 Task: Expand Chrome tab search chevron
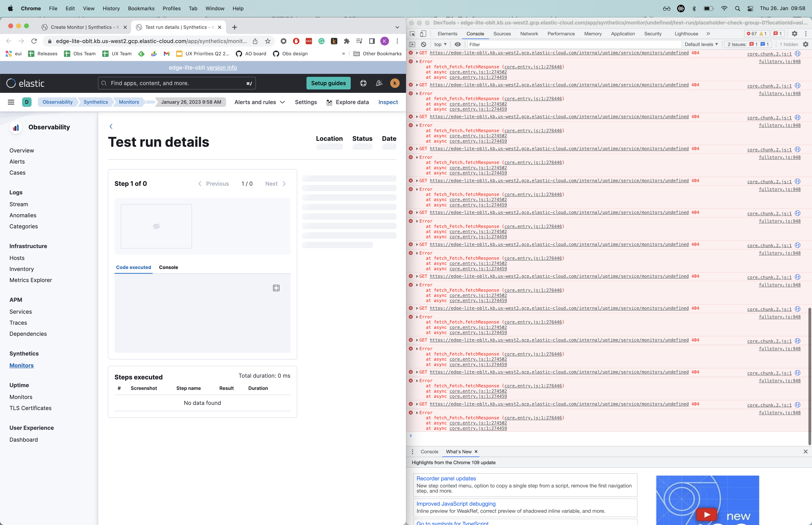click(397, 27)
